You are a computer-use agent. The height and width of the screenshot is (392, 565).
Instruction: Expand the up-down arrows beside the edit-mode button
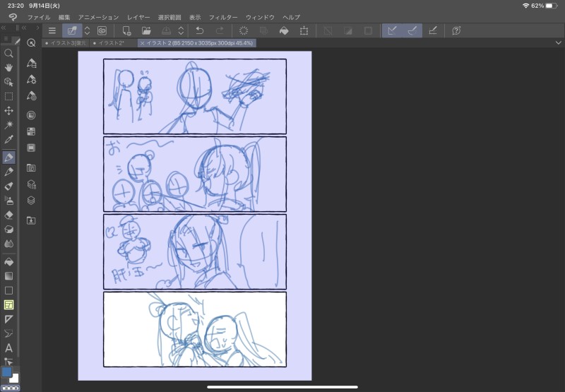pyautogui.click(x=87, y=30)
